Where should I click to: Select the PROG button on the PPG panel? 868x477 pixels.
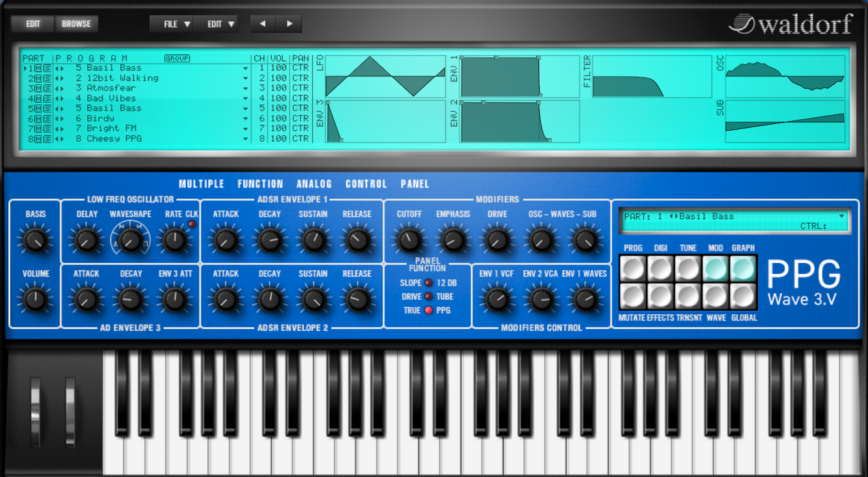(632, 268)
